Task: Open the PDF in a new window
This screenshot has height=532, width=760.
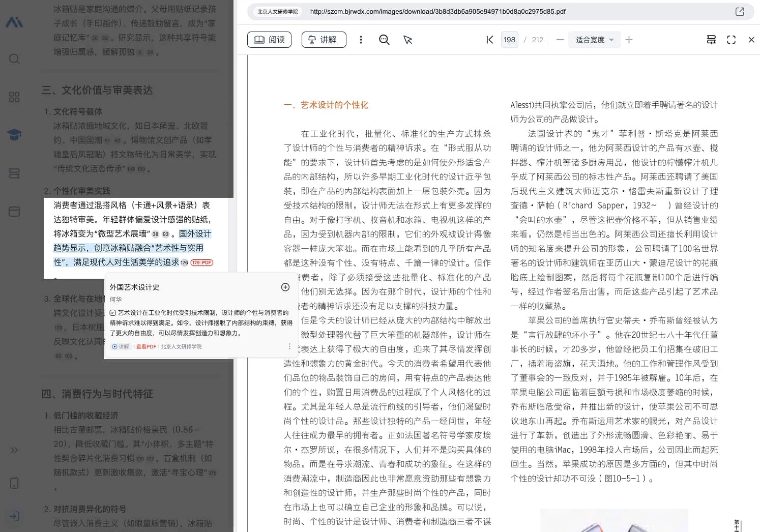Action: click(739, 11)
